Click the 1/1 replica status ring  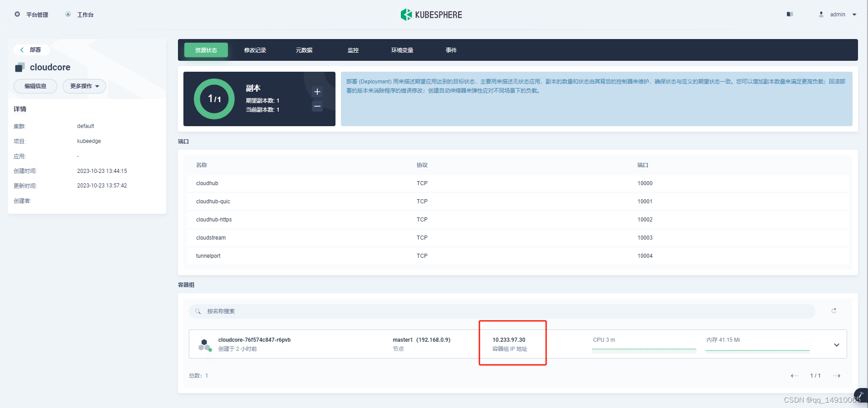[x=214, y=99]
